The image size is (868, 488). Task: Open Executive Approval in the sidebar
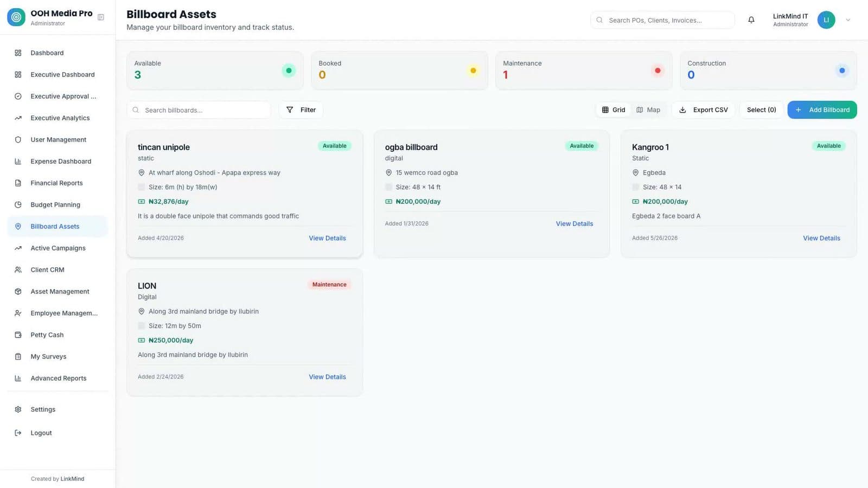pyautogui.click(x=58, y=96)
